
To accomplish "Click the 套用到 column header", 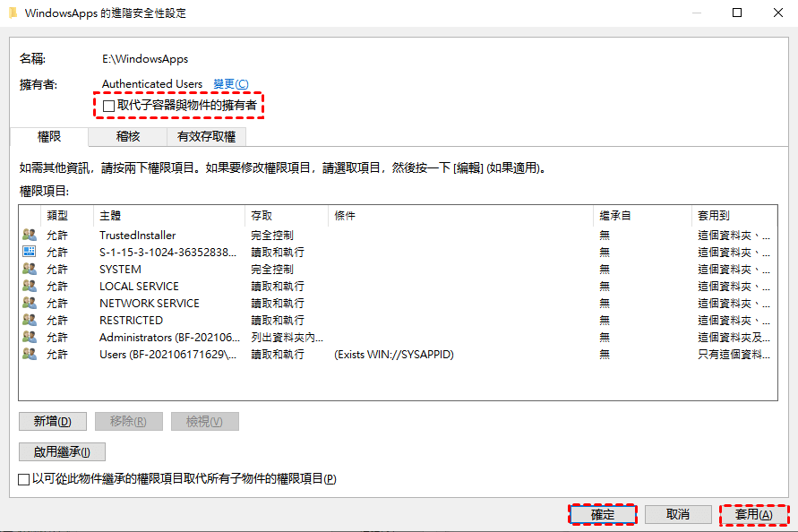I will pos(734,215).
